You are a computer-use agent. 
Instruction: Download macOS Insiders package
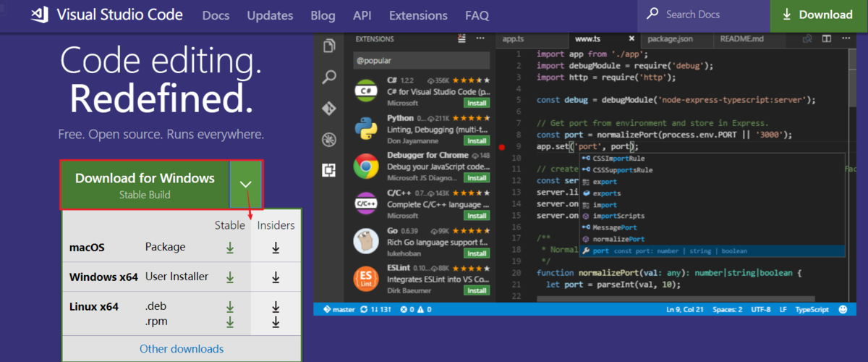276,248
